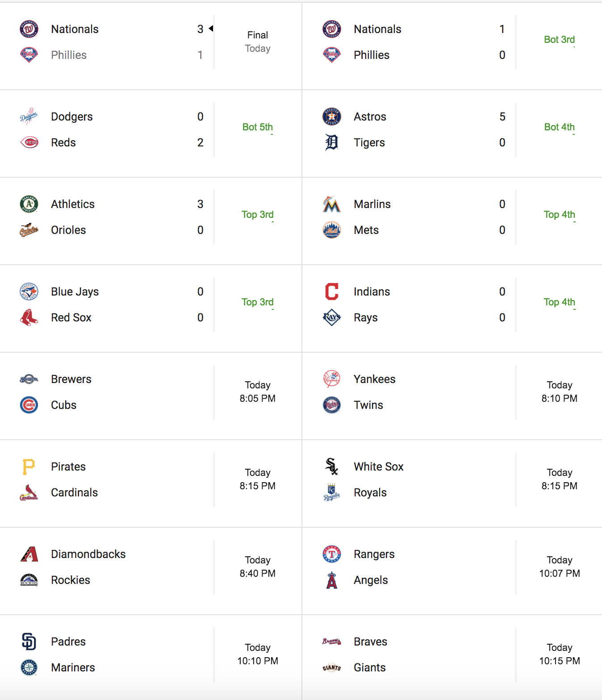The height and width of the screenshot is (700, 602).
Task: Select the Braves team name
Action: pyautogui.click(x=370, y=642)
